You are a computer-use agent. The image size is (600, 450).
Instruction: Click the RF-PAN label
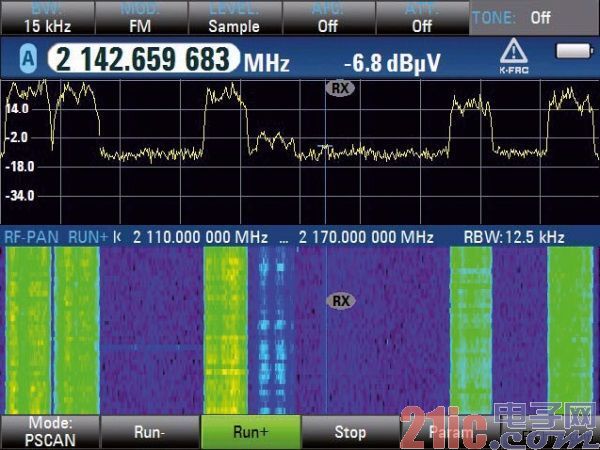(x=31, y=237)
